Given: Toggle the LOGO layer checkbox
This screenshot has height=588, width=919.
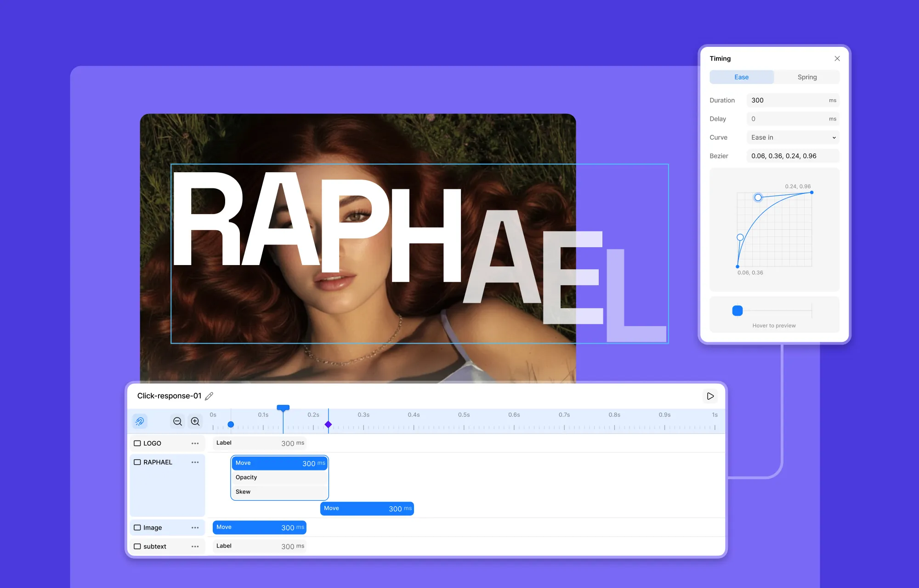Looking at the screenshot, I should (x=137, y=443).
